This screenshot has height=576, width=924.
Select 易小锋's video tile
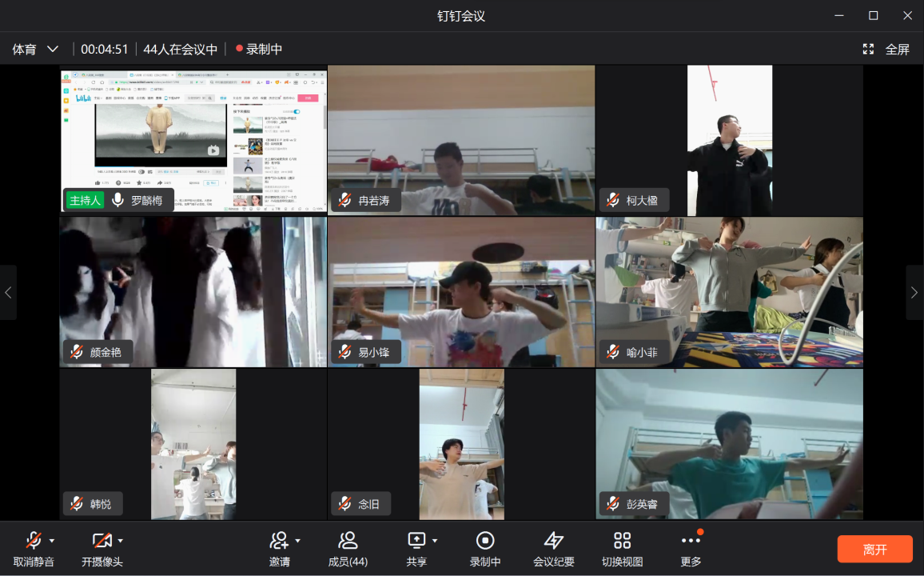click(461, 292)
